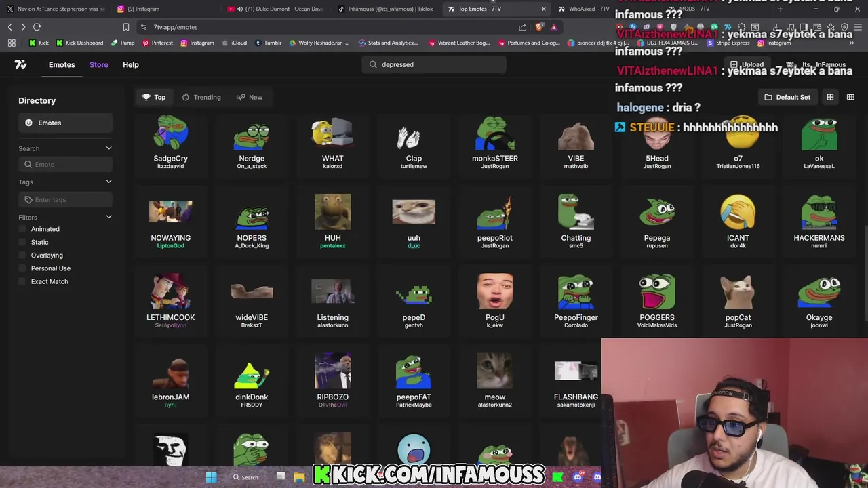868x488 pixels.
Task: Open Pinterest bookmark
Action: tap(157, 43)
